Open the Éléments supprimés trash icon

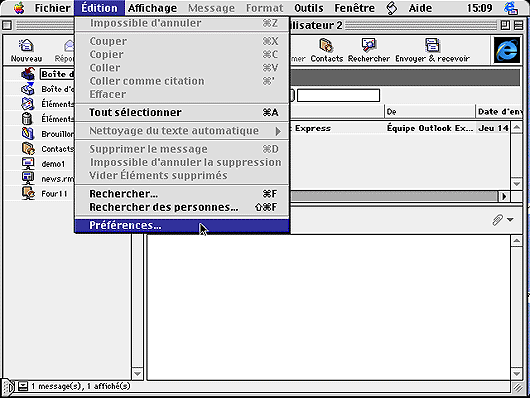pos(27,119)
